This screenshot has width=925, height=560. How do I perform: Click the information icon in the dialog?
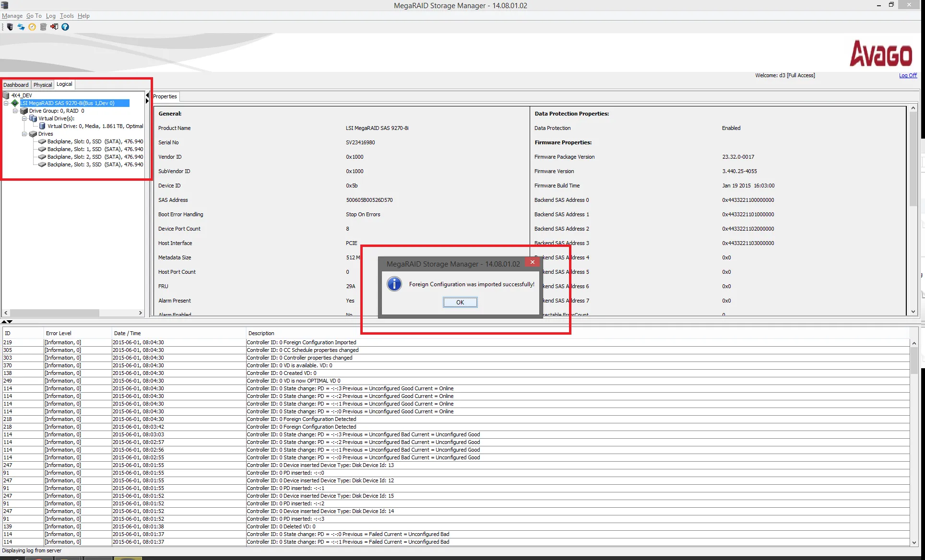pos(394,284)
